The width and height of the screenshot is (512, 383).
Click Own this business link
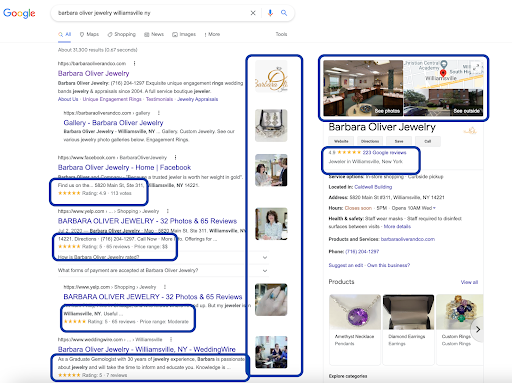(x=389, y=265)
